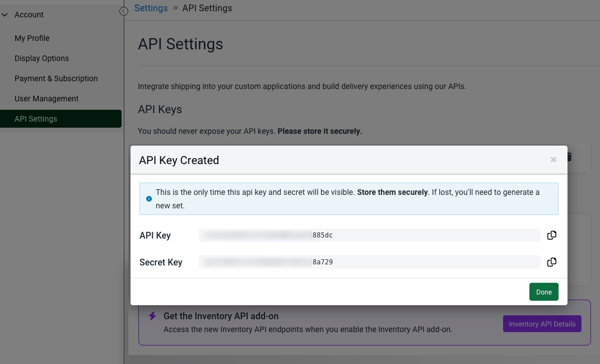This screenshot has width=600, height=364.
Task: Click the Done button
Action: [x=544, y=292]
